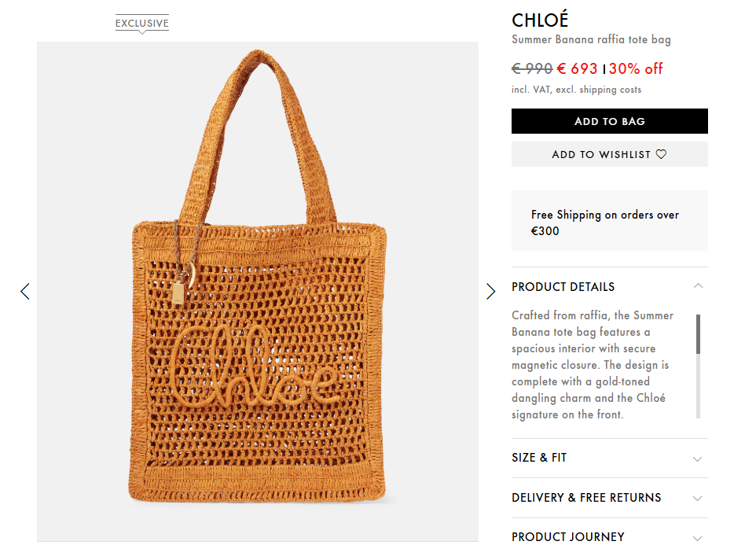Open the Size & Fit section heading
This screenshot has width=756, height=556.
[539, 458]
